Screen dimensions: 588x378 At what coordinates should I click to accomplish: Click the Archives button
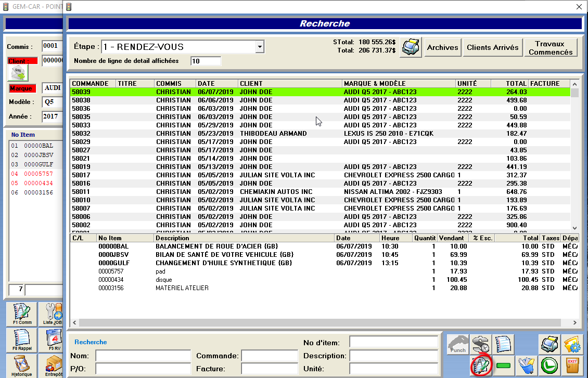pos(442,48)
